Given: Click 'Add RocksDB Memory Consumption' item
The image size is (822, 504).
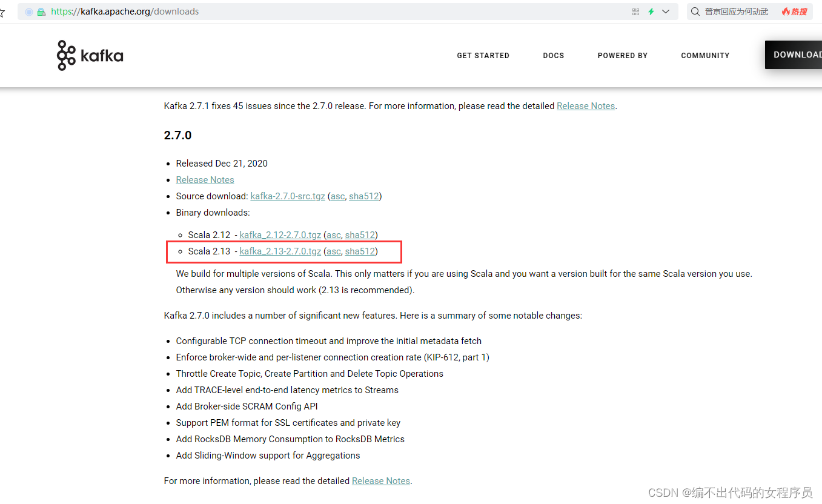Looking at the screenshot, I should pyautogui.click(x=290, y=439).
